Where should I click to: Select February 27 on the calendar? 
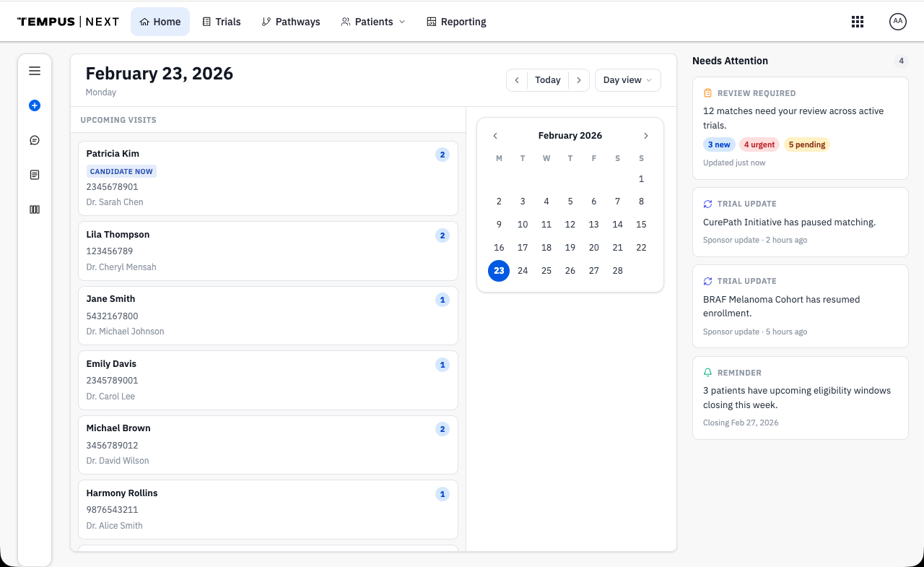tap(593, 271)
